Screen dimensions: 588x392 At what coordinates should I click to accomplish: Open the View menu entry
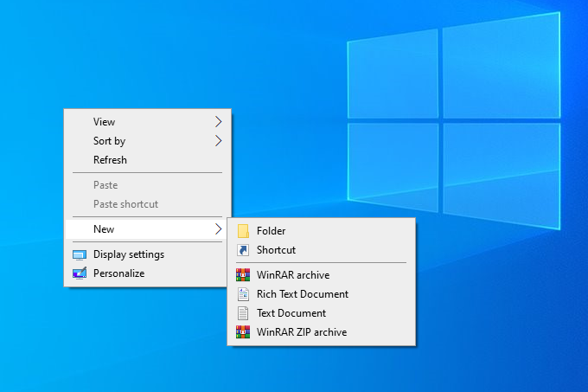point(147,121)
